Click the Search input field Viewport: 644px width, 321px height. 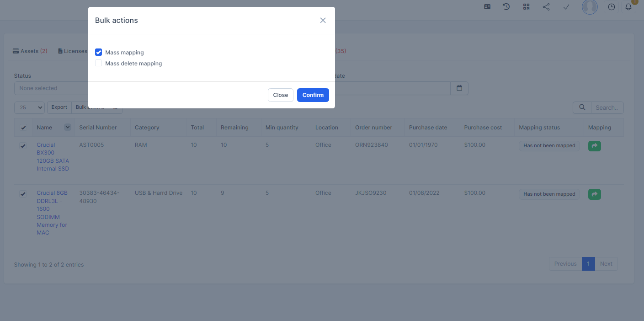607,108
